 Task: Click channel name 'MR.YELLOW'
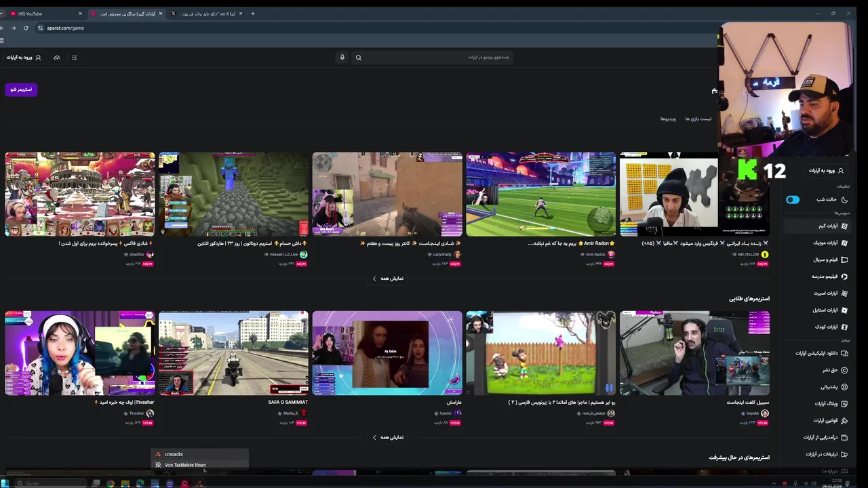point(749,255)
